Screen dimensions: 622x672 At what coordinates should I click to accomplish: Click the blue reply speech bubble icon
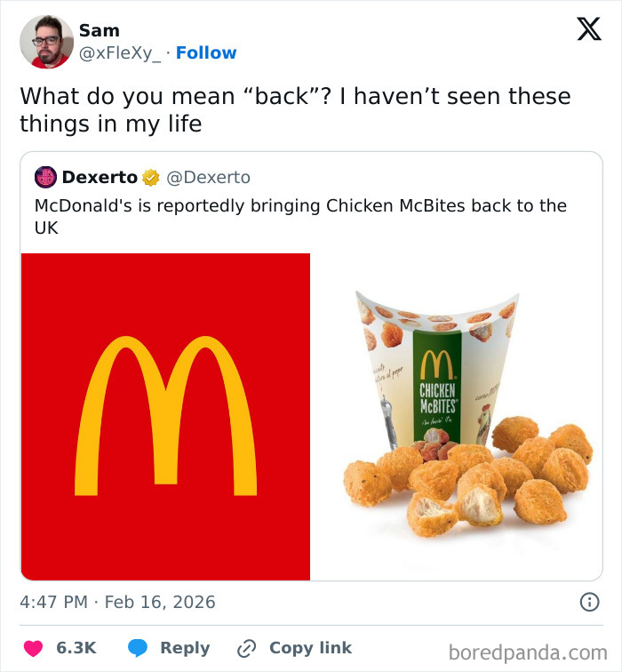137,648
